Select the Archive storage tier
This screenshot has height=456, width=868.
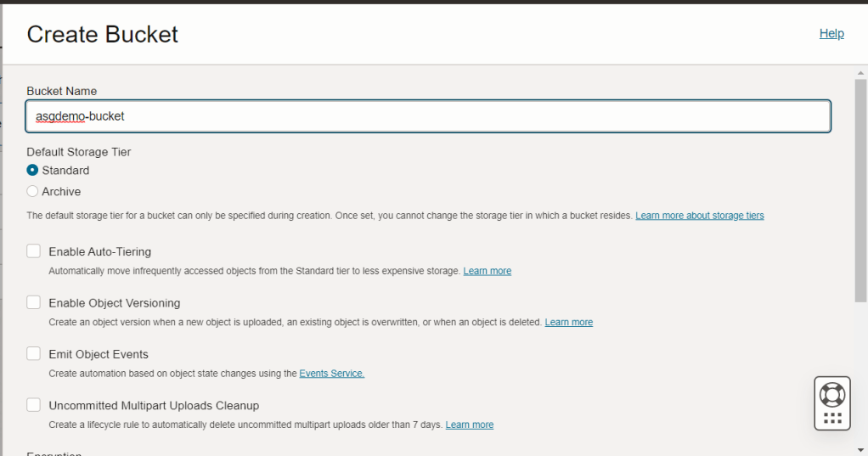pos(33,192)
